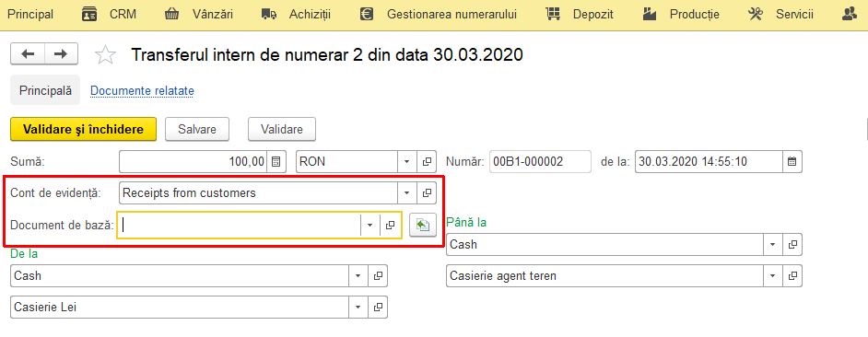Click the Servicii tools icon
This screenshot has width=868, height=337.
point(755,15)
